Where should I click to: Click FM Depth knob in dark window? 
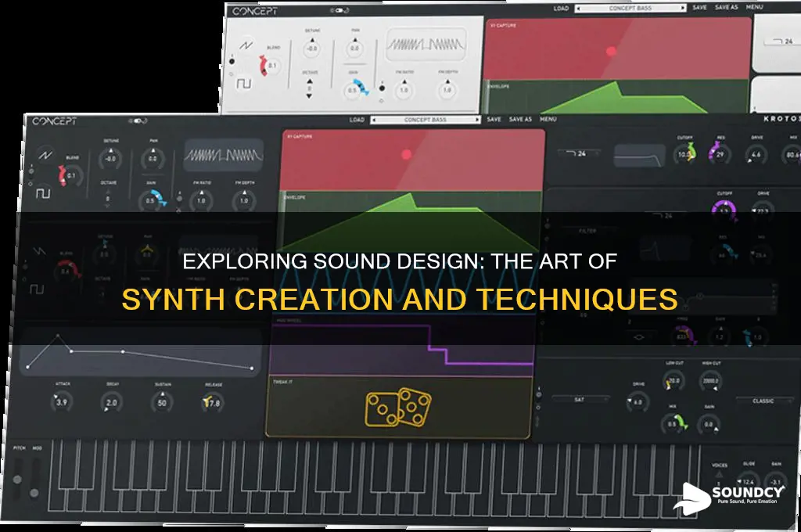tap(244, 200)
